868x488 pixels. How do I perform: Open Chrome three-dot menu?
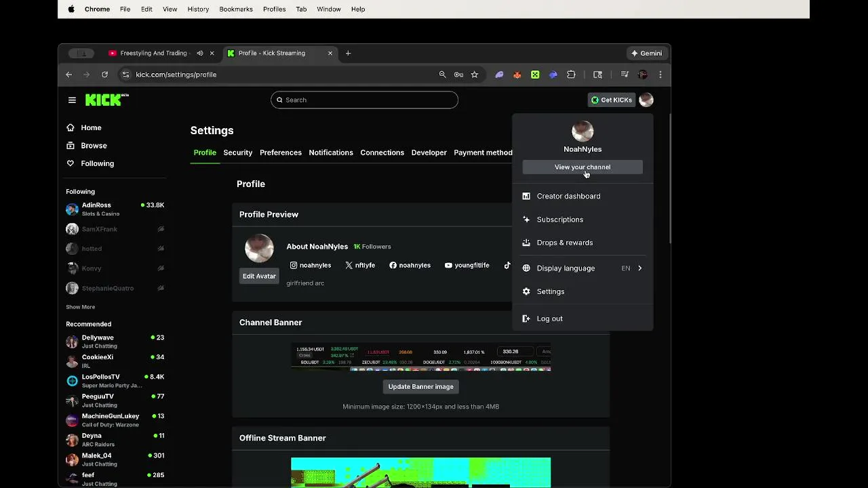[660, 75]
